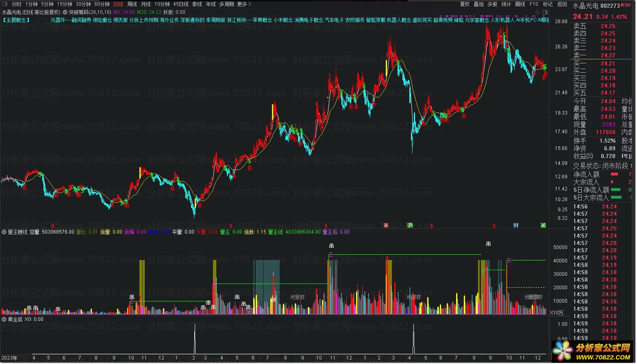637x364 pixels.
Task: Click the 外盘 value 117658
Action: (606, 132)
